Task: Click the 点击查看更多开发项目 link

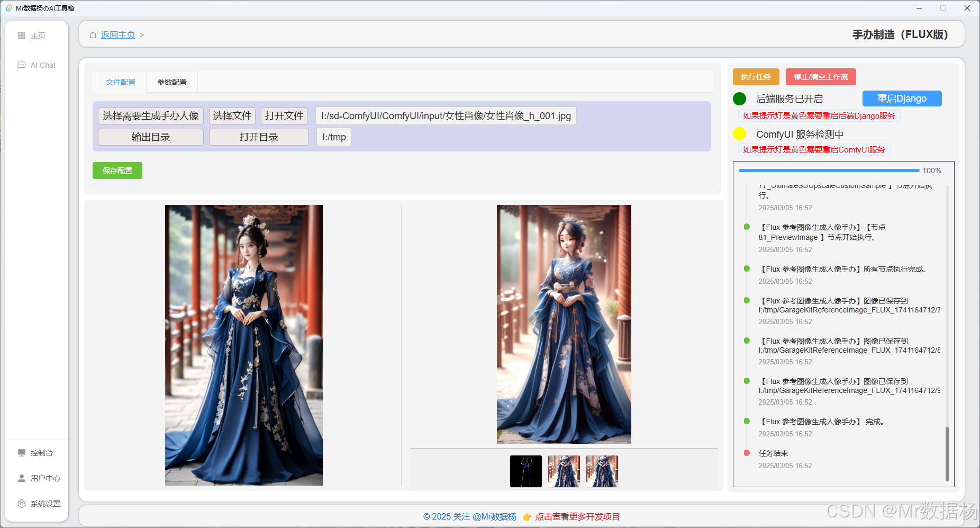Action: coord(577,517)
